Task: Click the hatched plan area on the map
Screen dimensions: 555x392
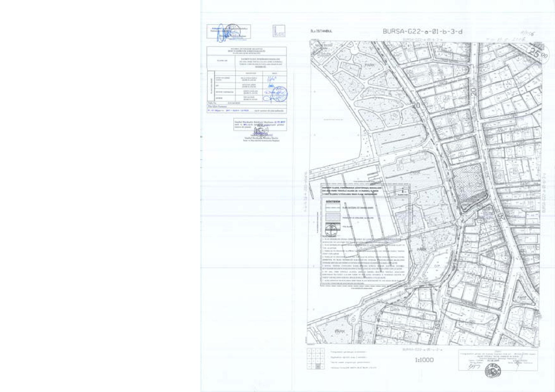Action: 469,186
